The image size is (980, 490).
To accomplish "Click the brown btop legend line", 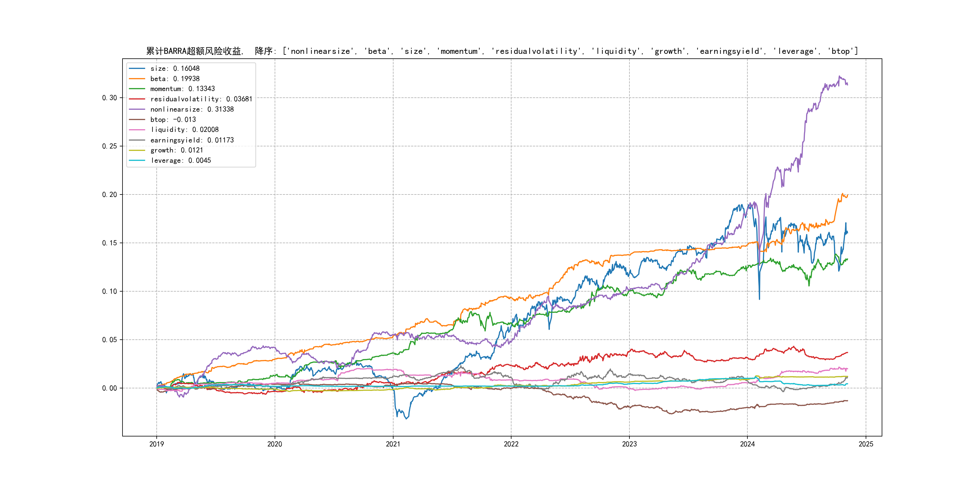I will 137,119.
